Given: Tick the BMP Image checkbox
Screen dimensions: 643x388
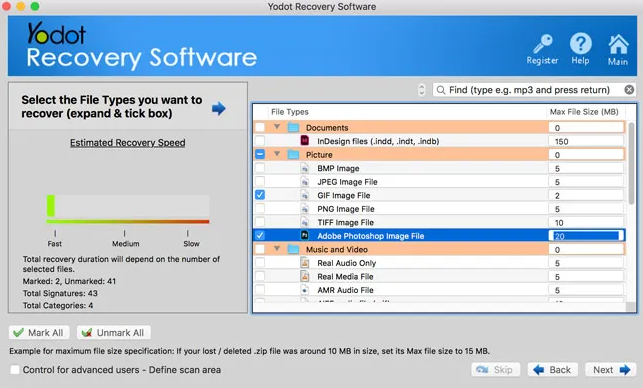Looking at the screenshot, I should (x=260, y=168).
